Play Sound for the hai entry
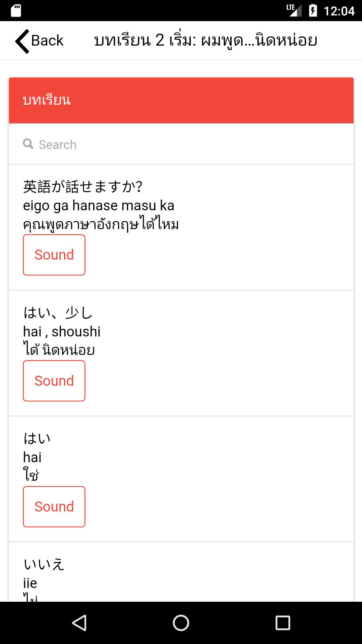 click(54, 506)
